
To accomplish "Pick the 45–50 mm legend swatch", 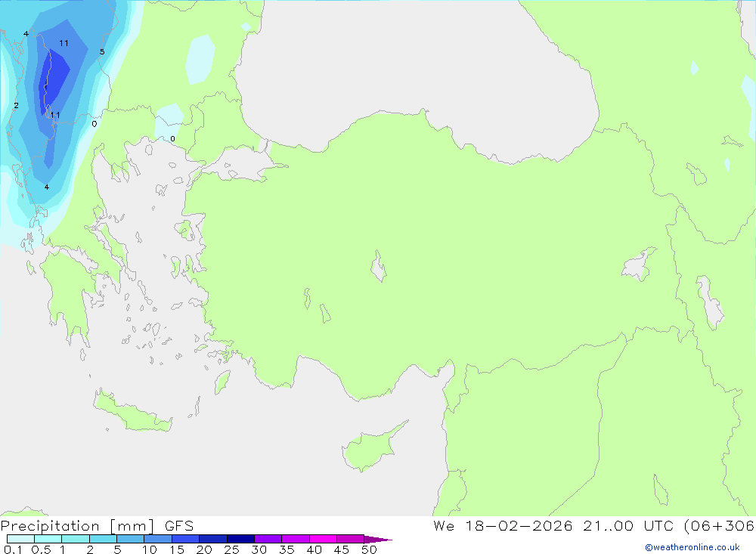I will tap(351, 539).
